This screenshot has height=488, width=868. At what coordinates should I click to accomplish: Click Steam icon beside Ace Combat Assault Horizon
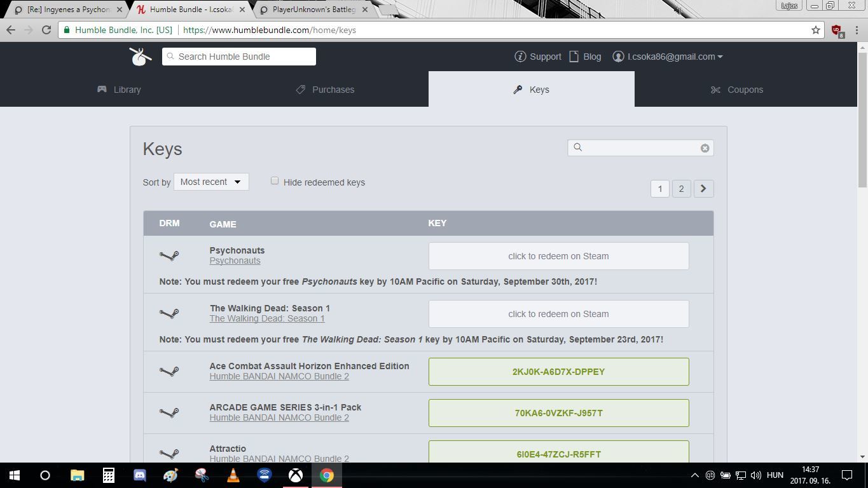[169, 371]
